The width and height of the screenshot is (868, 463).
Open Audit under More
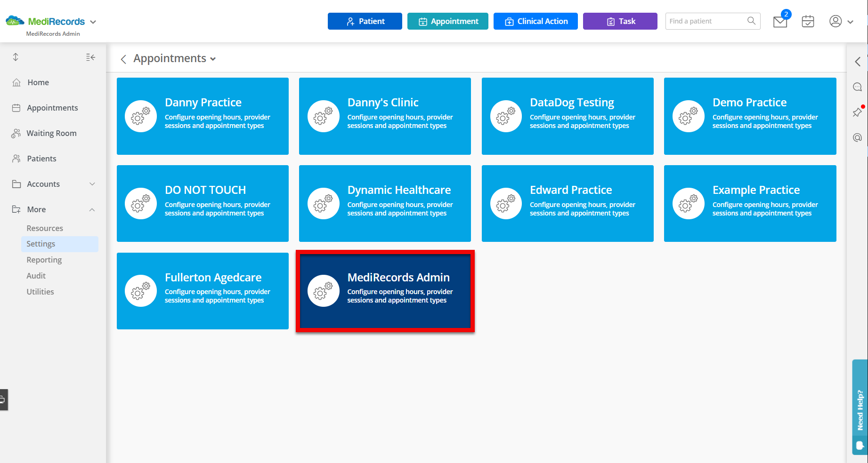[x=36, y=276]
